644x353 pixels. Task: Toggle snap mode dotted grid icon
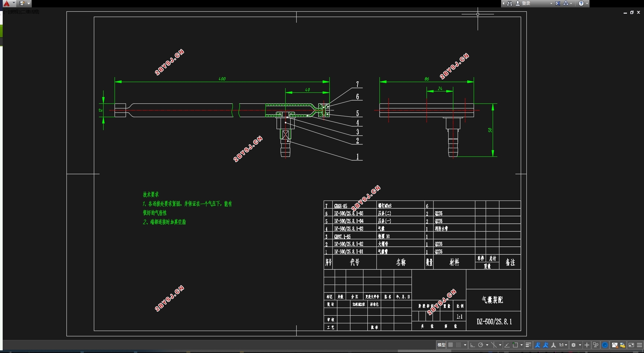[x=458, y=345]
